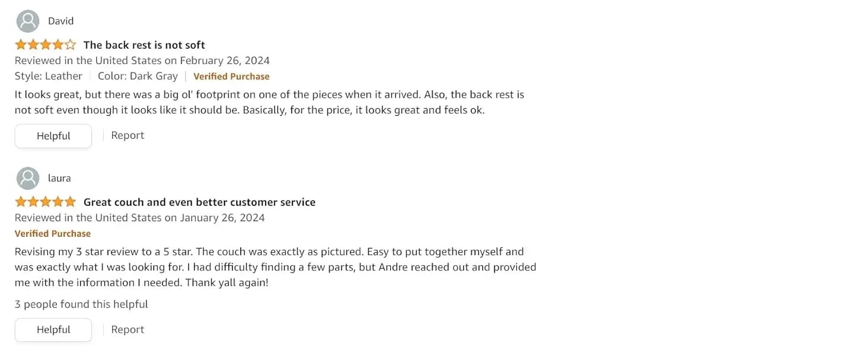Viewport: 868px width, 356px height.
Task: Open David's reviewer profile name
Action: pyautogui.click(x=61, y=21)
